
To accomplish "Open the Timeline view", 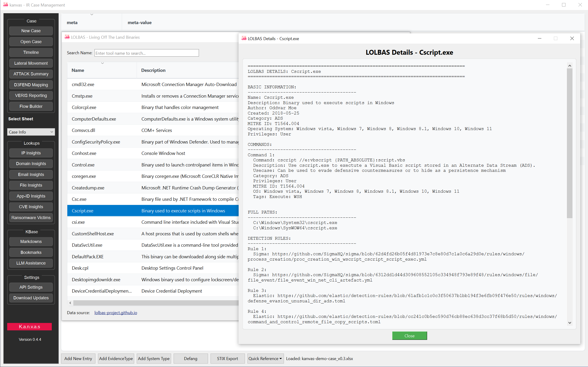I will (x=31, y=52).
